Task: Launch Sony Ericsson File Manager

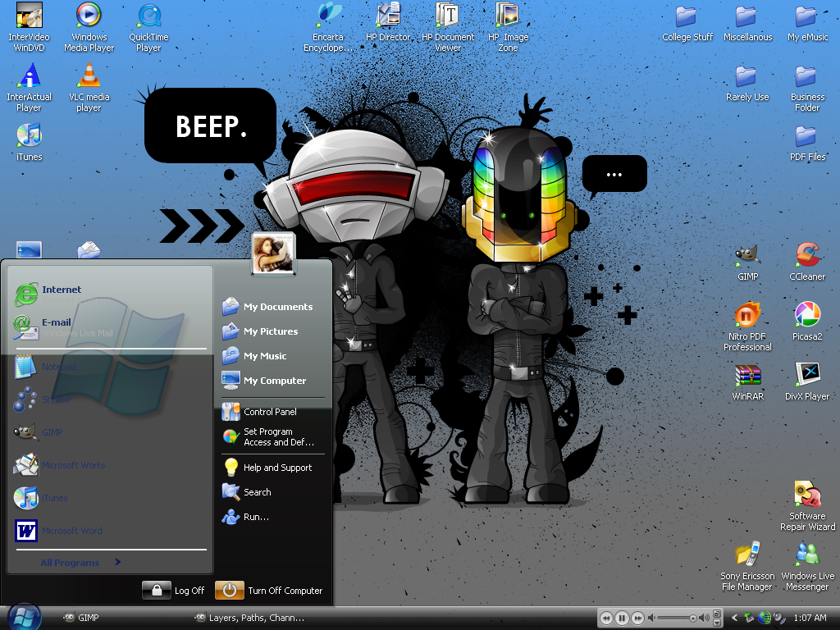Action: click(x=747, y=566)
